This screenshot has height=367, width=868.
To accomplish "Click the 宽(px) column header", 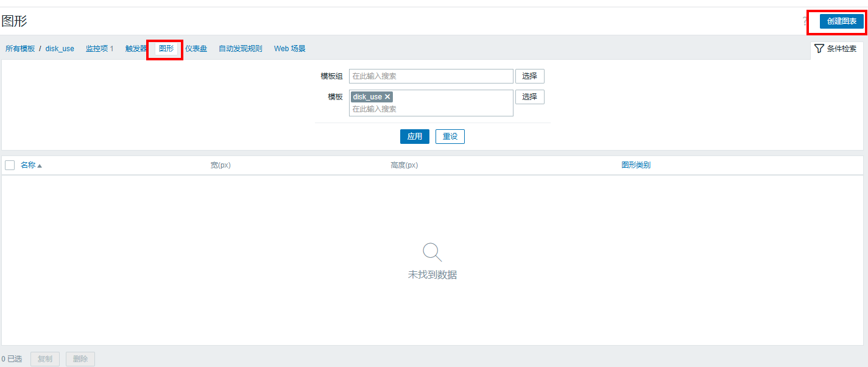I will click(221, 165).
